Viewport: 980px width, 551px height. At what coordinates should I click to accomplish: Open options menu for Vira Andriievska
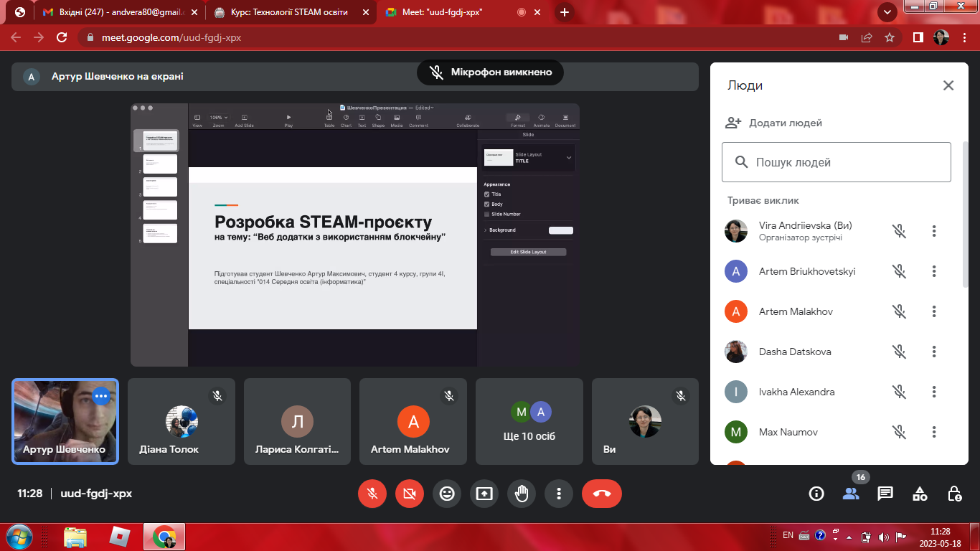(x=934, y=231)
